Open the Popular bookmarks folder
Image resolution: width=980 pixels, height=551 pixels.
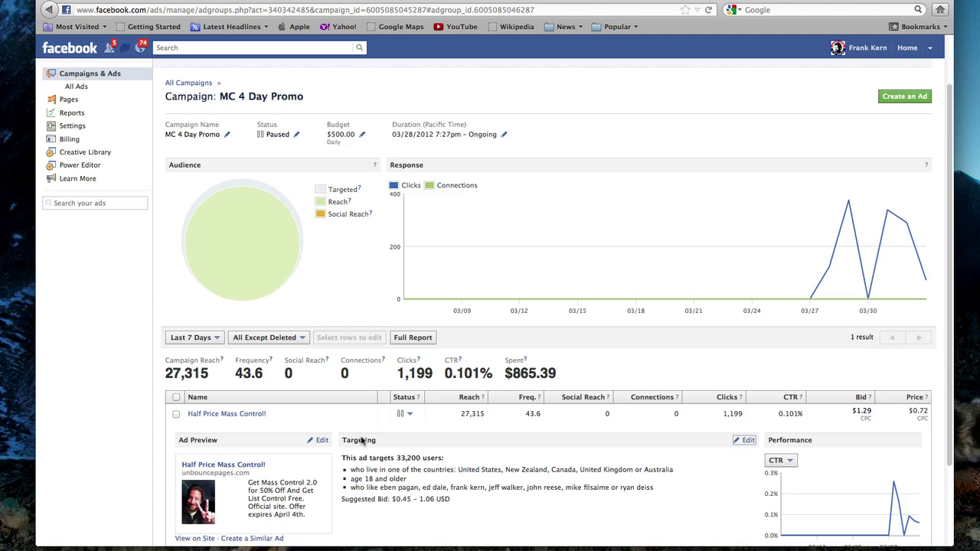[615, 27]
